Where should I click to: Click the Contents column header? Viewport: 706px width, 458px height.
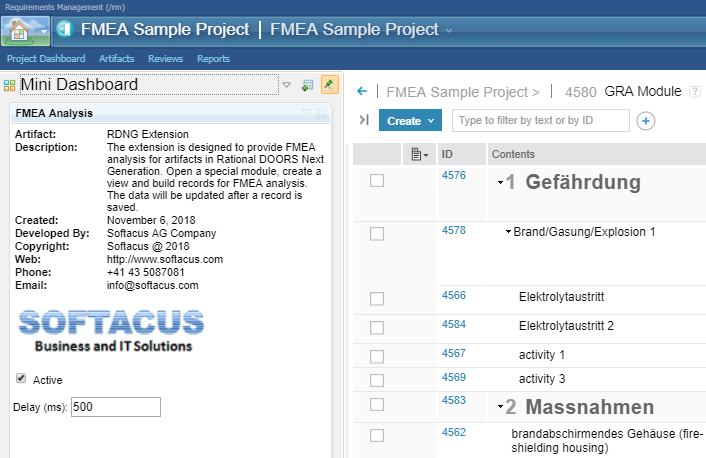pyautogui.click(x=597, y=154)
